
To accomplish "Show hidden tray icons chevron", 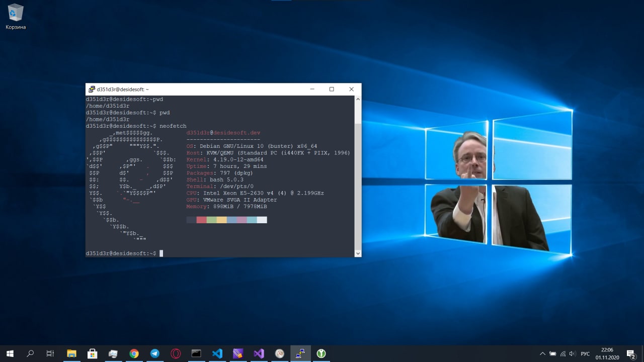I will [x=542, y=353].
